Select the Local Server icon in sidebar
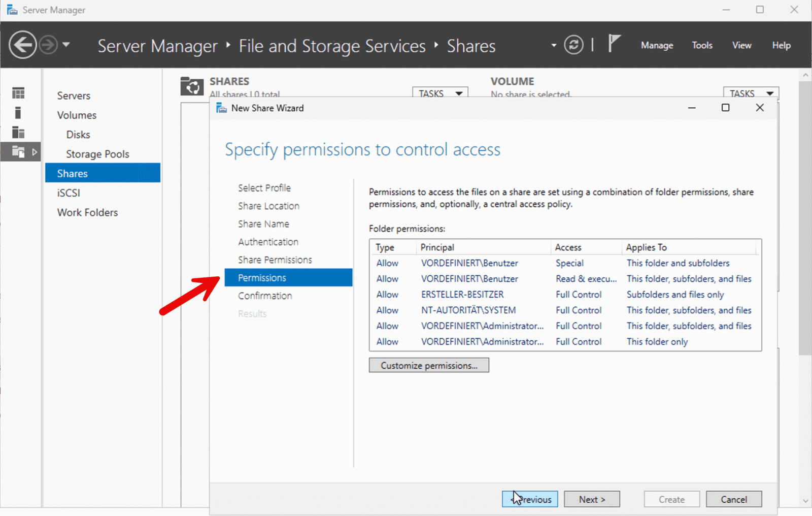The width and height of the screenshot is (812, 516). tap(18, 113)
